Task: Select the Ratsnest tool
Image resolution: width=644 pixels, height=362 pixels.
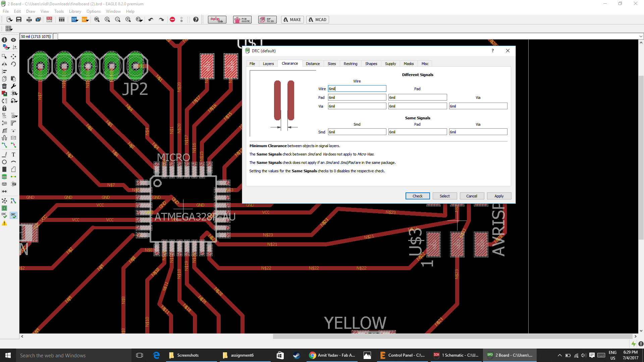Action: click(x=4, y=201)
